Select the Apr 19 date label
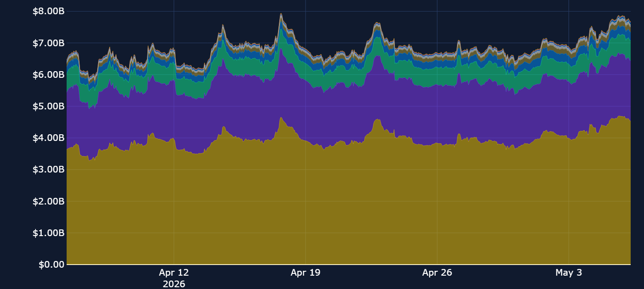Screen dimensions: 644x289 tap(306, 273)
